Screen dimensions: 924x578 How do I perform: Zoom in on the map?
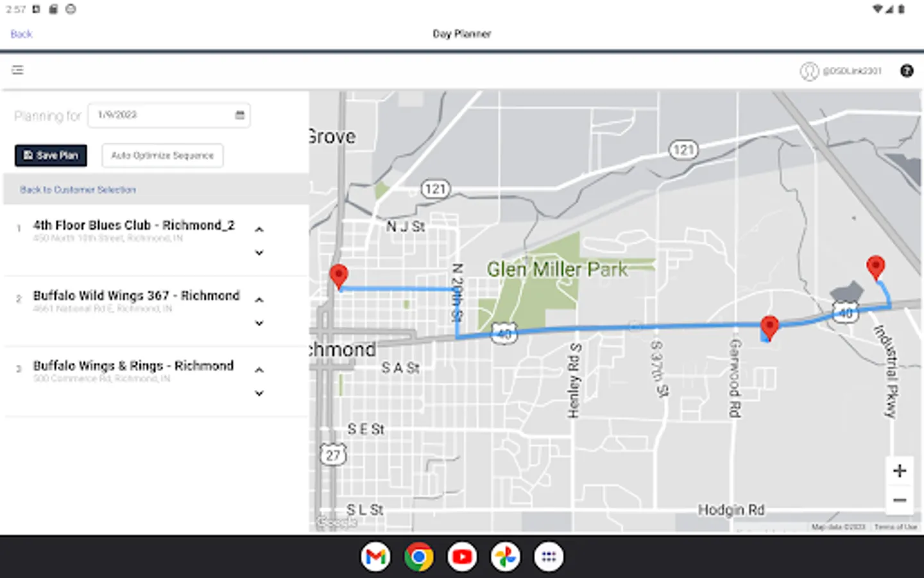(900, 471)
